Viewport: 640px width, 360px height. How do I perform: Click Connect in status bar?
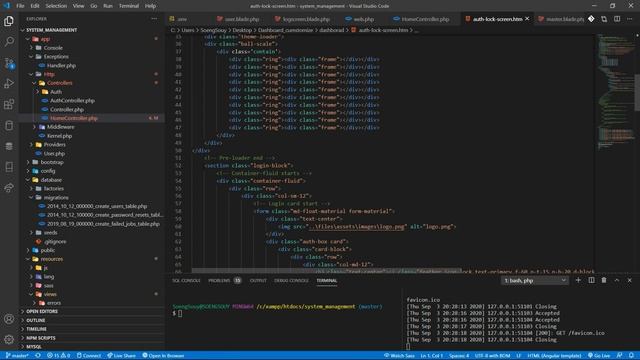pyautogui.click(x=89, y=356)
